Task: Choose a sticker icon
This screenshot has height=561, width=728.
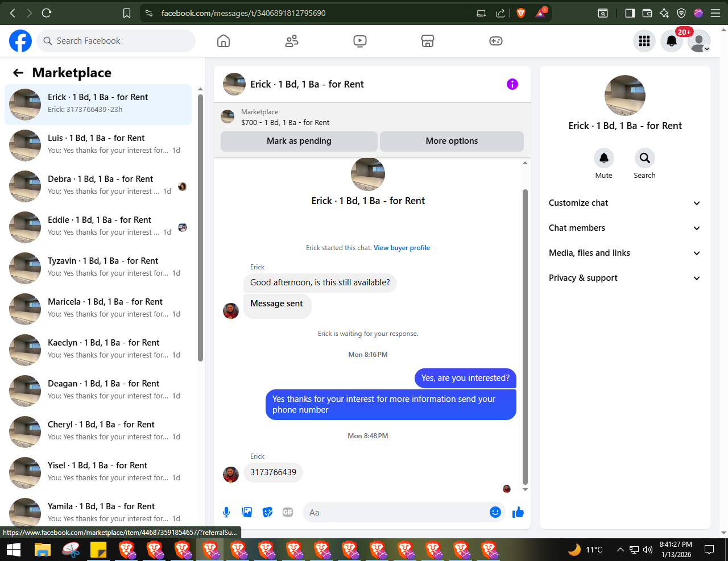Action: pos(267,512)
